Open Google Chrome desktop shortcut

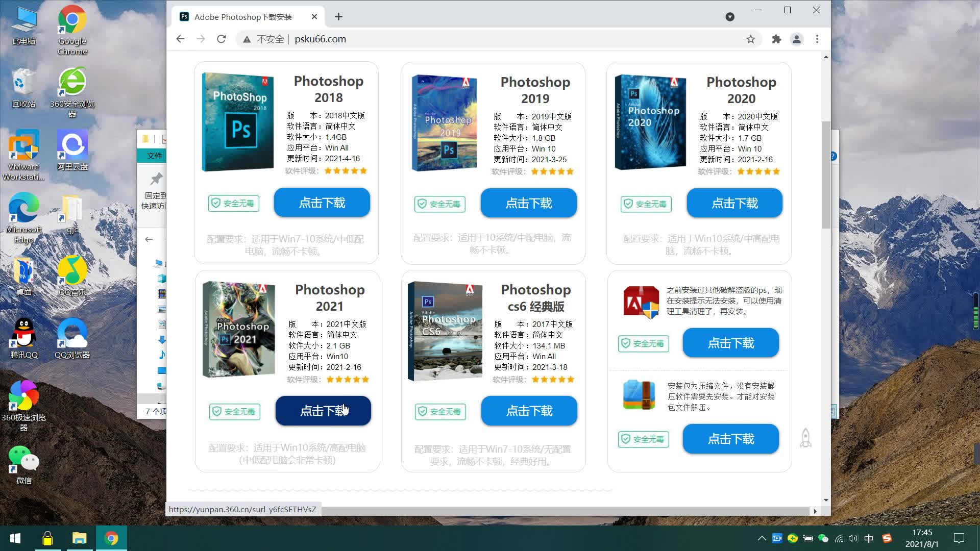pos(72,31)
